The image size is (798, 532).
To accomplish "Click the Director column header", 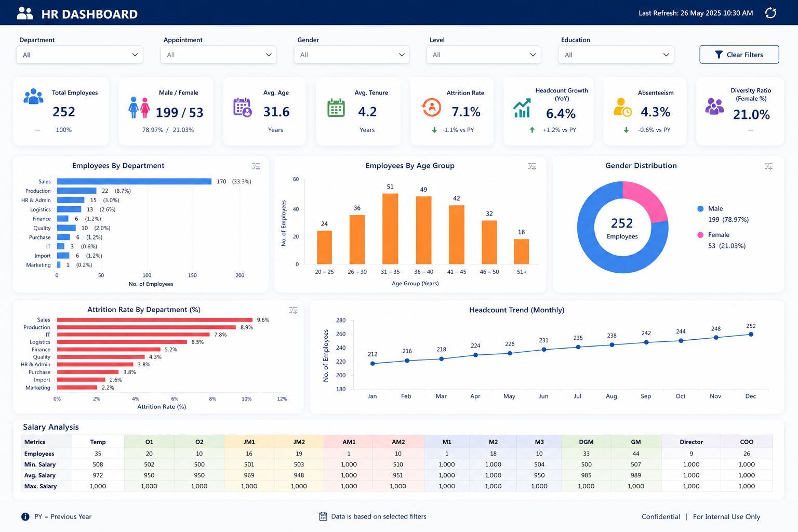I will (691, 442).
